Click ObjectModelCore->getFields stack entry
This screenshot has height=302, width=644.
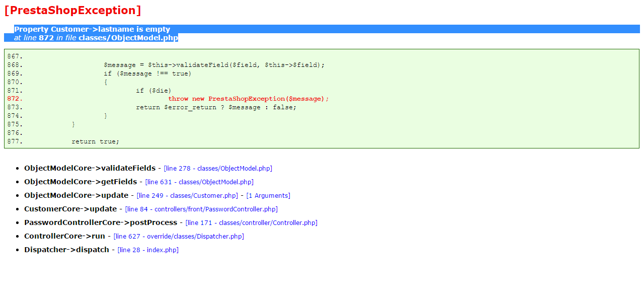pyautogui.click(x=80, y=182)
